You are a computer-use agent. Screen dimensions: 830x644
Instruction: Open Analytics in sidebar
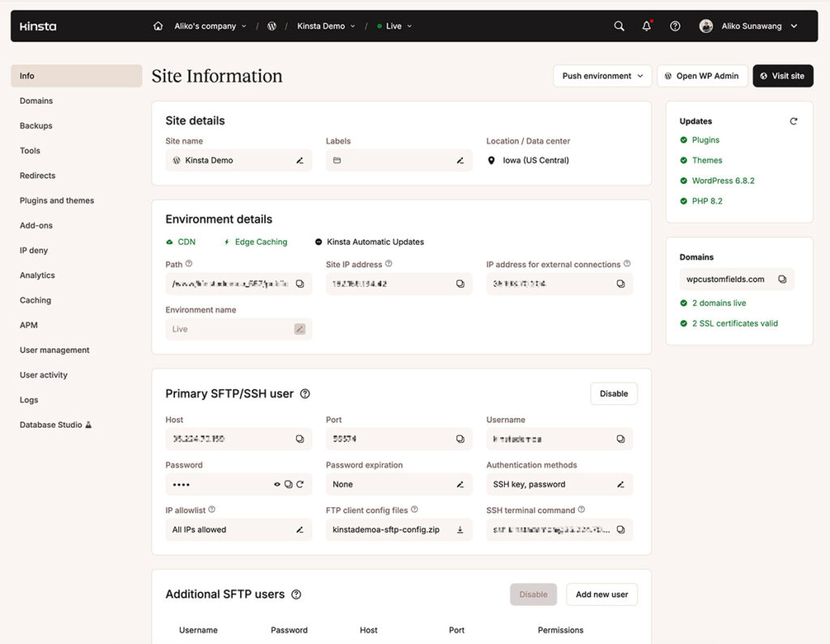[37, 275]
